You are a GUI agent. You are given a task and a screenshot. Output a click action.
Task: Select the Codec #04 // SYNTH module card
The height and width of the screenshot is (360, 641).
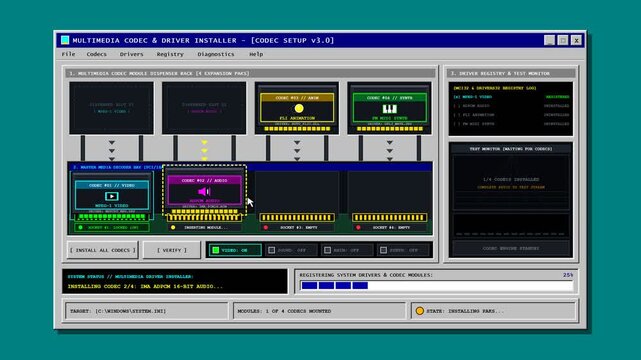click(x=390, y=108)
